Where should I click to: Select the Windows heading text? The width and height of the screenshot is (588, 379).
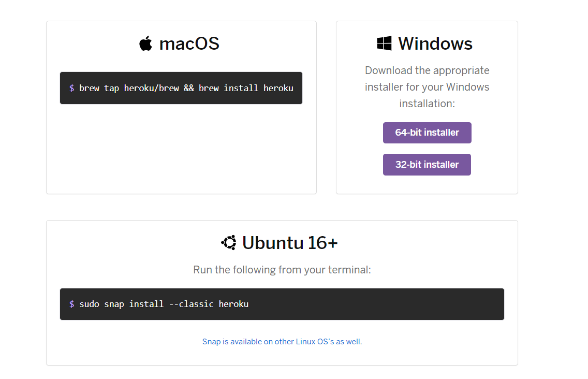pyautogui.click(x=435, y=43)
